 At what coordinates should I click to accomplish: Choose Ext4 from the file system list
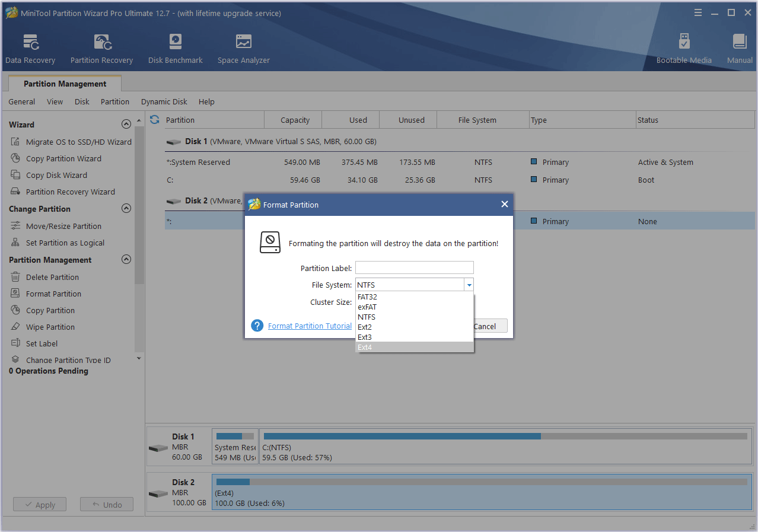[x=415, y=347]
